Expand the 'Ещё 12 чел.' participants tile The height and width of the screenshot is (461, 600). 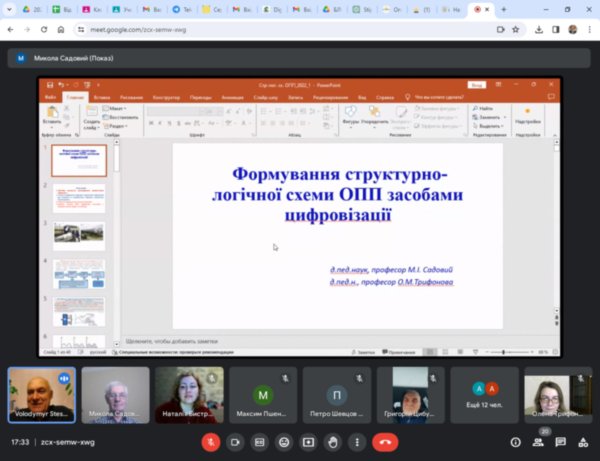click(484, 393)
